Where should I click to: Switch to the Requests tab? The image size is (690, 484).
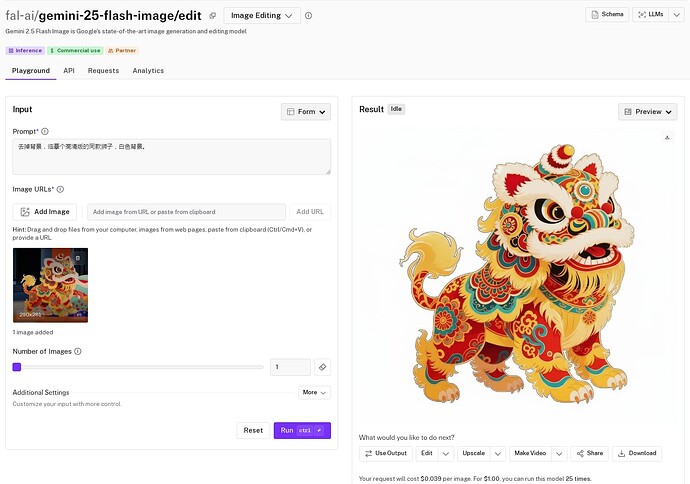pyautogui.click(x=103, y=71)
